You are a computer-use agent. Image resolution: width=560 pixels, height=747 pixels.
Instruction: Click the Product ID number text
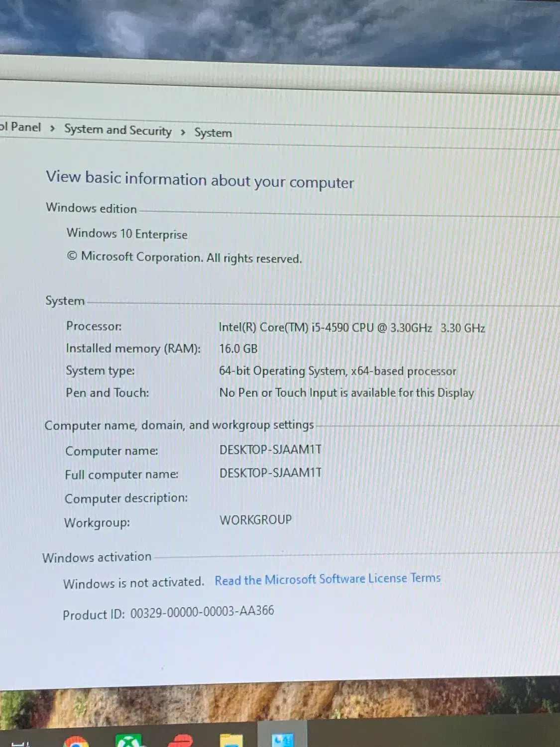(x=202, y=612)
